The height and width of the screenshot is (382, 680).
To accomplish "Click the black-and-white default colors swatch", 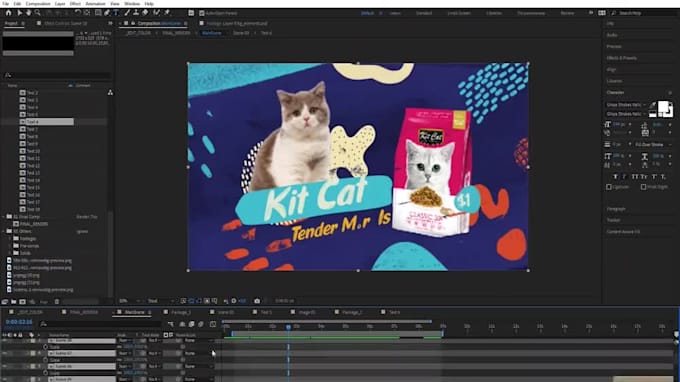I will (x=653, y=114).
